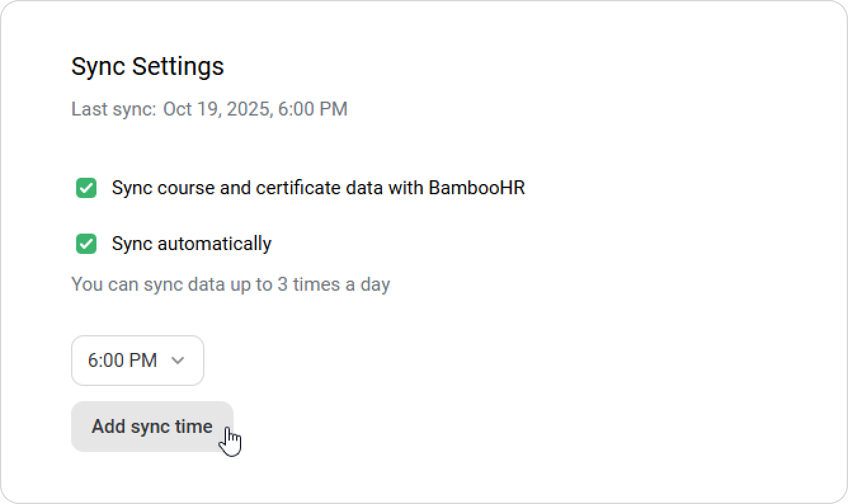
Task: Click the '6:00 PM' text in the time selector
Action: (122, 361)
